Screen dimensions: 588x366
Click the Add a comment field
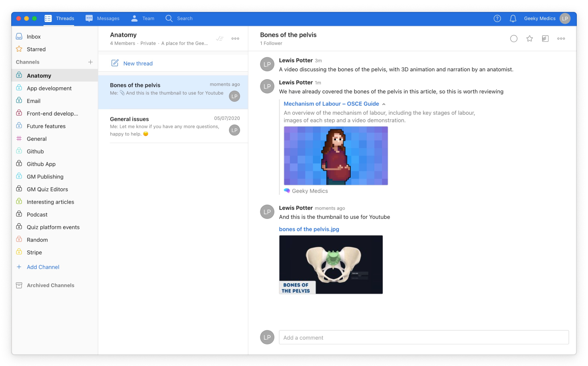(424, 337)
